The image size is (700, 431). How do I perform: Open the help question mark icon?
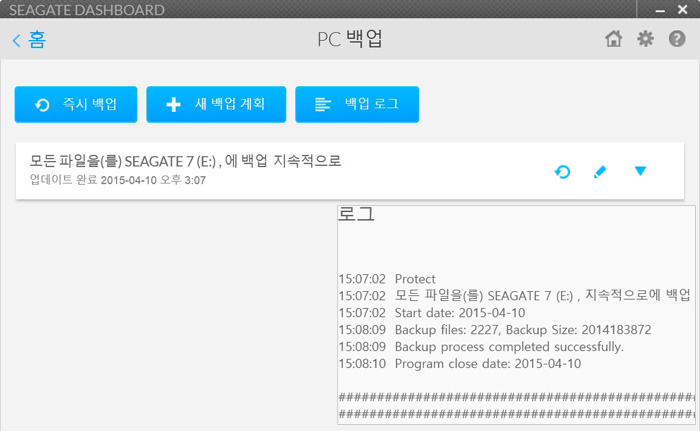point(677,39)
